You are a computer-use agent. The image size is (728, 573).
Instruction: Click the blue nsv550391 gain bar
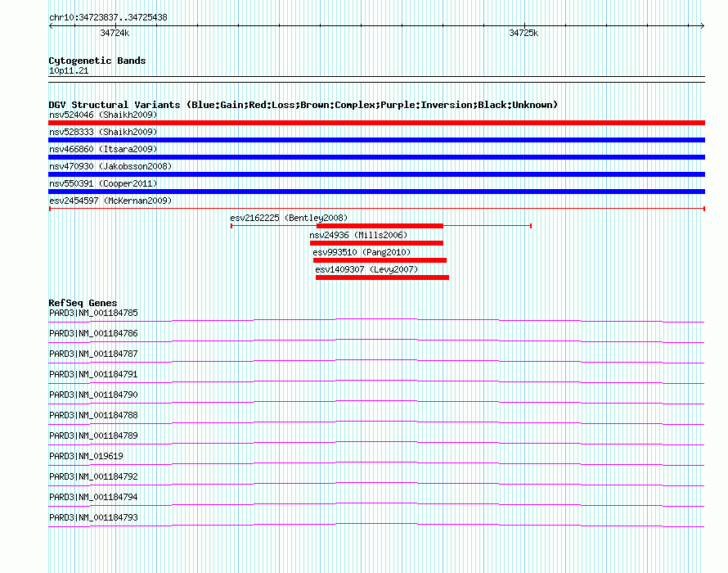(x=376, y=192)
